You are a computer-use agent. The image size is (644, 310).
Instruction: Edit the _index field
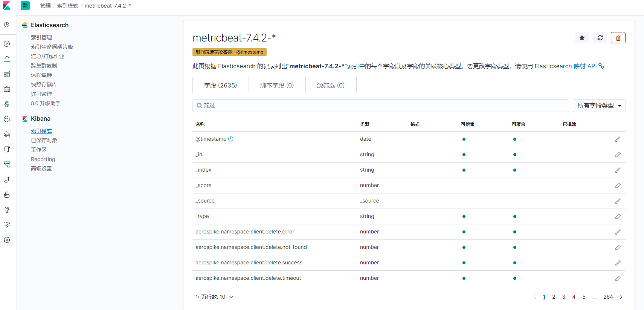618,170
